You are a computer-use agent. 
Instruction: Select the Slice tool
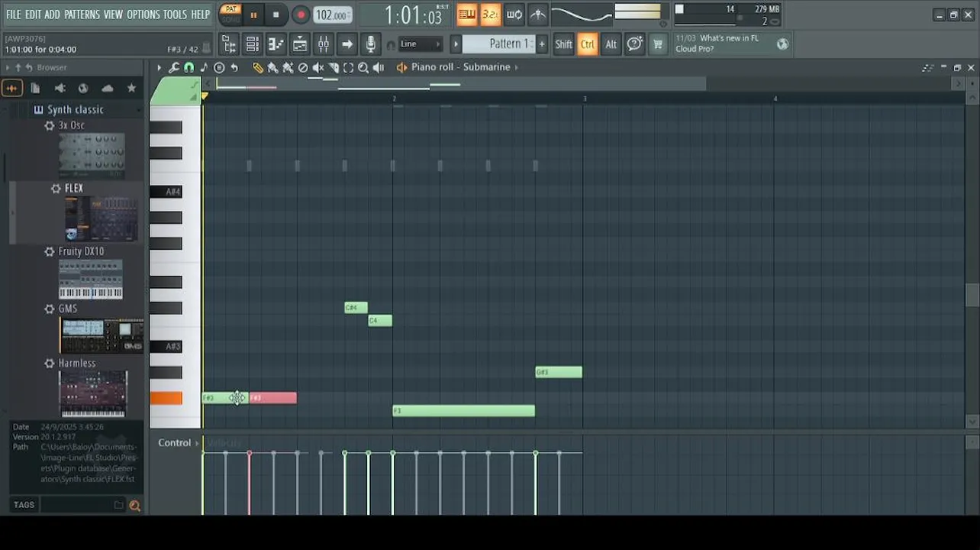[334, 67]
